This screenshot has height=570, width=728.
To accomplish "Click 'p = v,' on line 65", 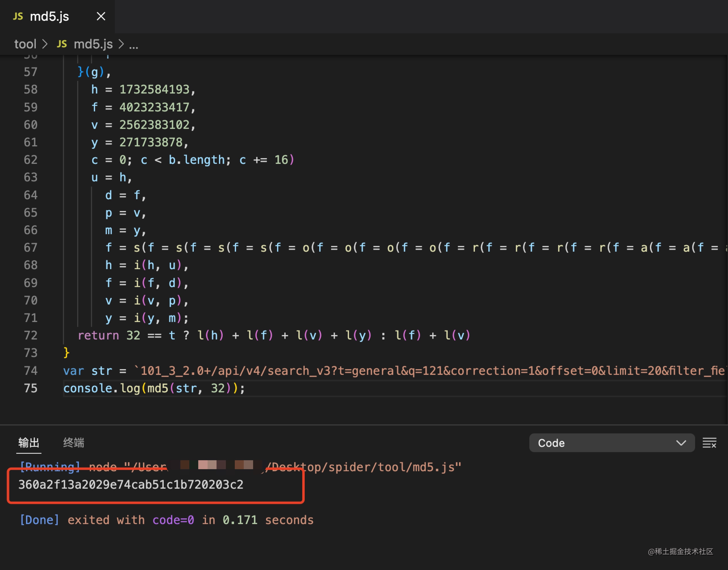I will click(126, 213).
